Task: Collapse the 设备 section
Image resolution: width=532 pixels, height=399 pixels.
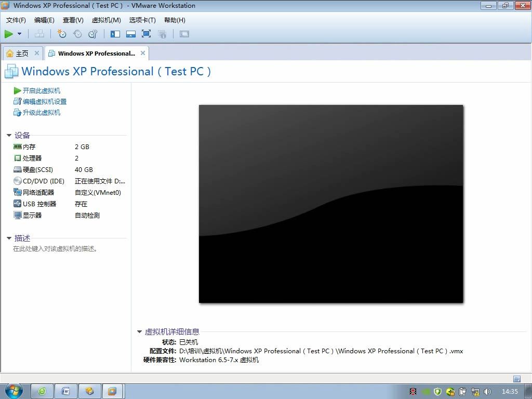Action: pos(9,136)
